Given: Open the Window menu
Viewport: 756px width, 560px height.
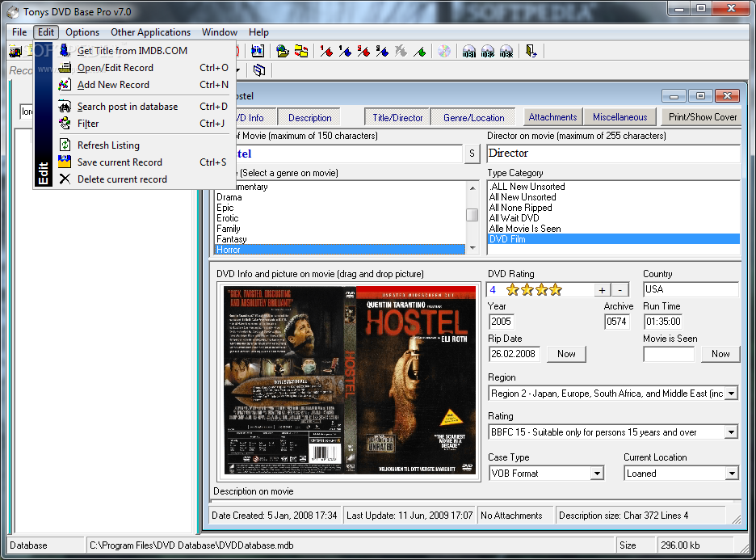Looking at the screenshot, I should [x=220, y=32].
